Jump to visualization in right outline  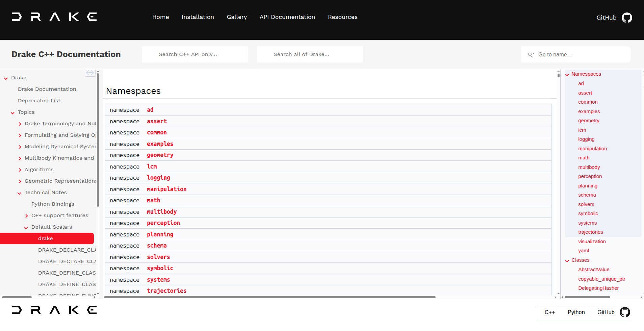click(x=592, y=241)
